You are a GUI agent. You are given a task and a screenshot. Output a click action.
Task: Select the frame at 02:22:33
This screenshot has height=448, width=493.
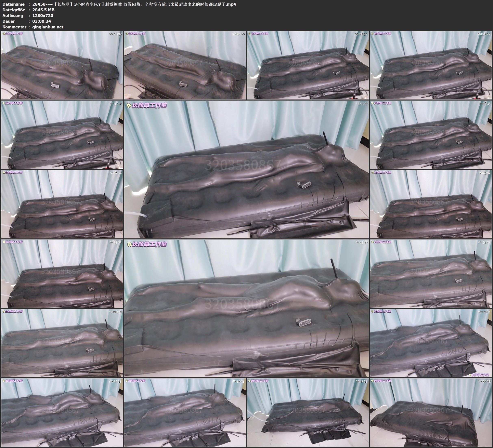coord(62,412)
